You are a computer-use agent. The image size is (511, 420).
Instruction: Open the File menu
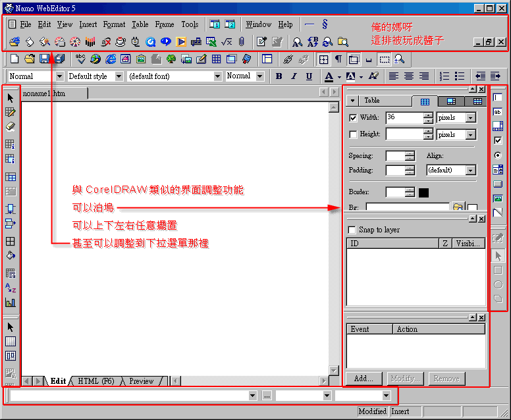26,24
